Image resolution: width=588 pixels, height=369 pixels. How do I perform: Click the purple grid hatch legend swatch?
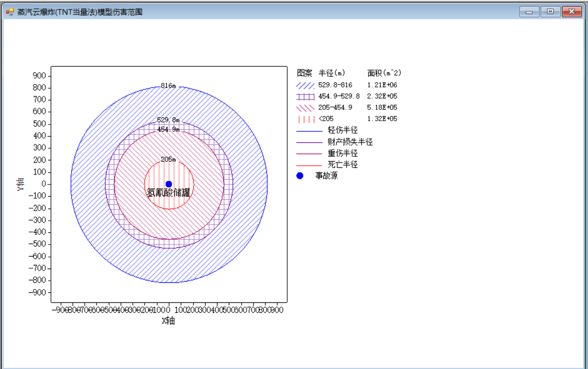305,97
